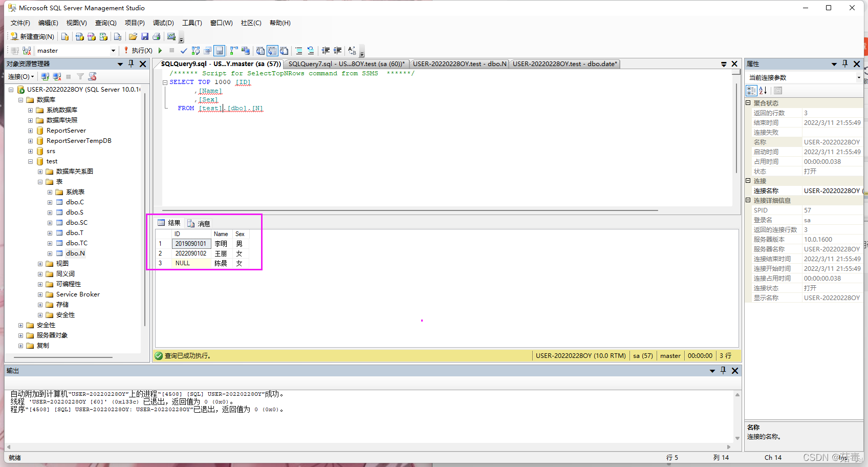
Task: Switch to SQLQuery7.sql tab
Action: click(x=346, y=64)
